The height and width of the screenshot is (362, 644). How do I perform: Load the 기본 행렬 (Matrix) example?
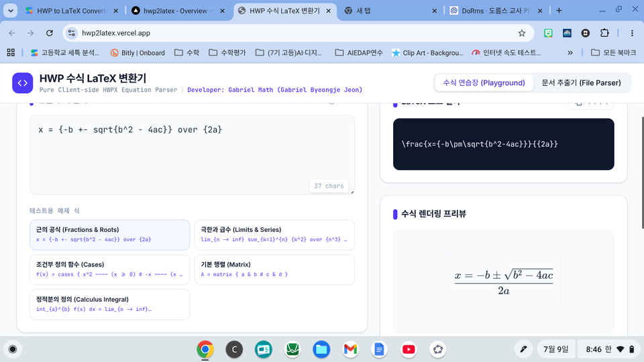coord(274,269)
